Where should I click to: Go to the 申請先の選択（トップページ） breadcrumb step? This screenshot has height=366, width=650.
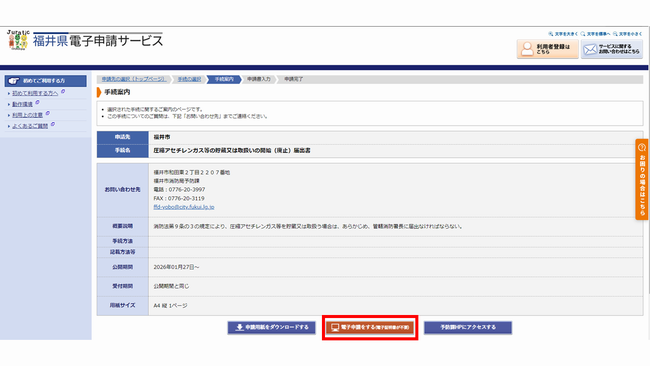tap(133, 79)
